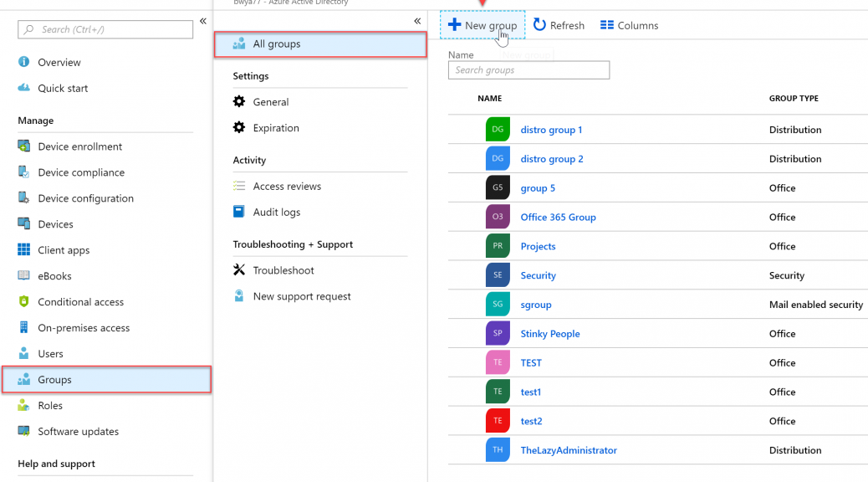Open the Columns chooser
Screen dimensions: 868x482
[x=630, y=25]
